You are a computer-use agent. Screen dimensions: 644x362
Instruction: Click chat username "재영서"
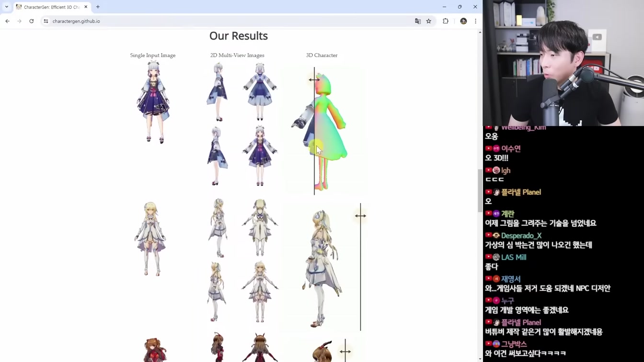coord(511,279)
